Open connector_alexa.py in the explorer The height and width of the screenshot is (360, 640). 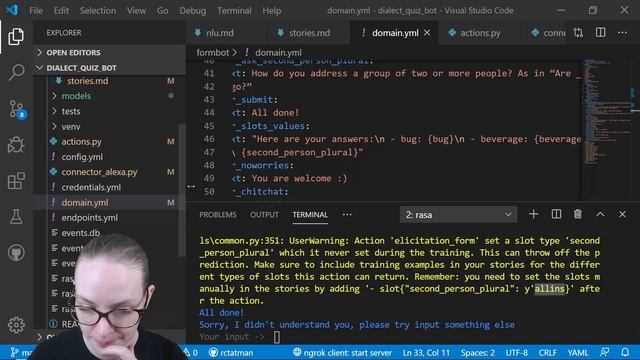(99, 172)
